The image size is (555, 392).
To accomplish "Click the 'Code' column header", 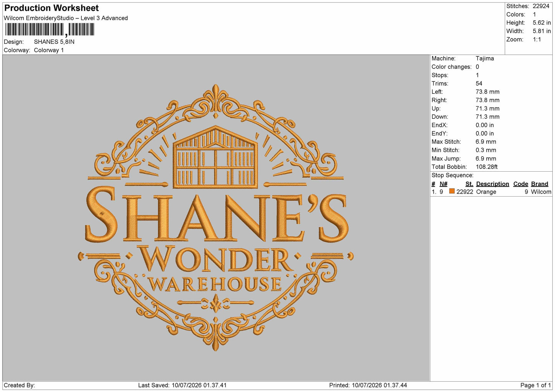I will 521,184.
